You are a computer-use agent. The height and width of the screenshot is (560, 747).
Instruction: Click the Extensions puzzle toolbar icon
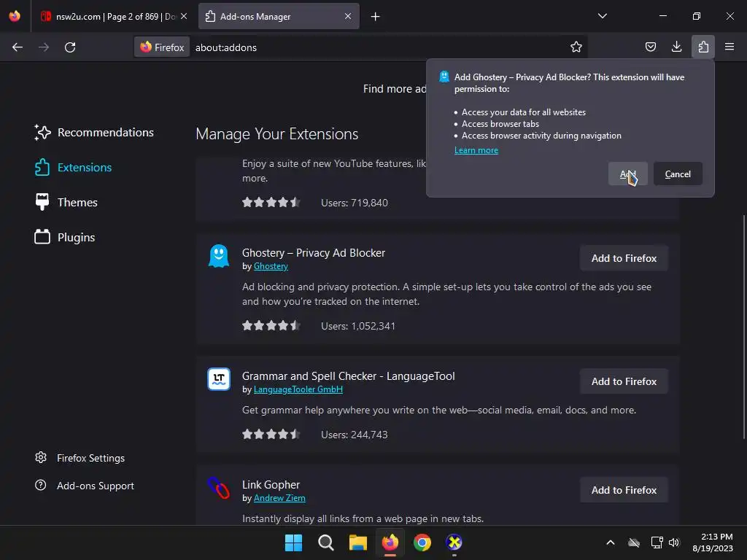pos(703,47)
